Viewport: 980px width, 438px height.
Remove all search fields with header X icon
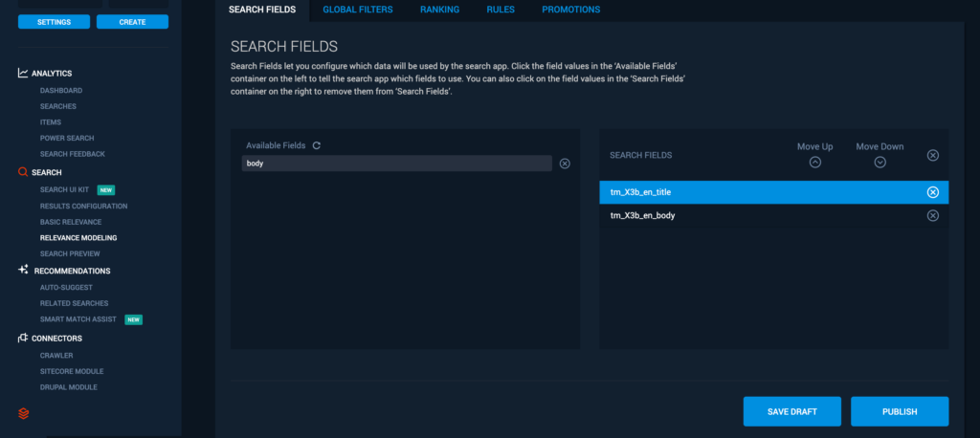tap(933, 155)
